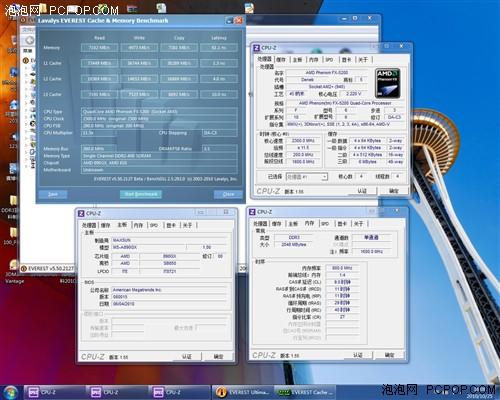Image resolution: width=500 pixels, height=400 pixels.
Task: Open 关于 tab in top CPU-Z window
Action: tap(363, 60)
